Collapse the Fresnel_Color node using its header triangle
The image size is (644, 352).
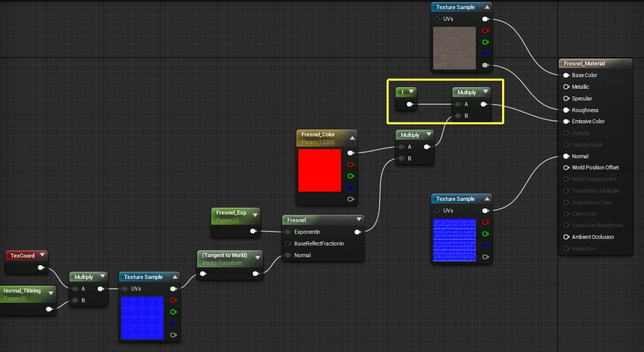[352, 137]
